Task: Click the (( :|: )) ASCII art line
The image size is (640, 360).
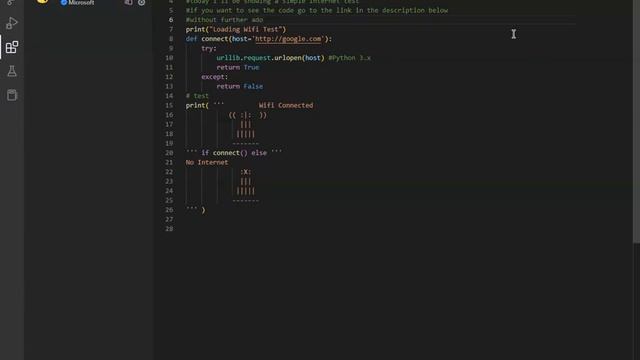Action: pyautogui.click(x=247, y=115)
